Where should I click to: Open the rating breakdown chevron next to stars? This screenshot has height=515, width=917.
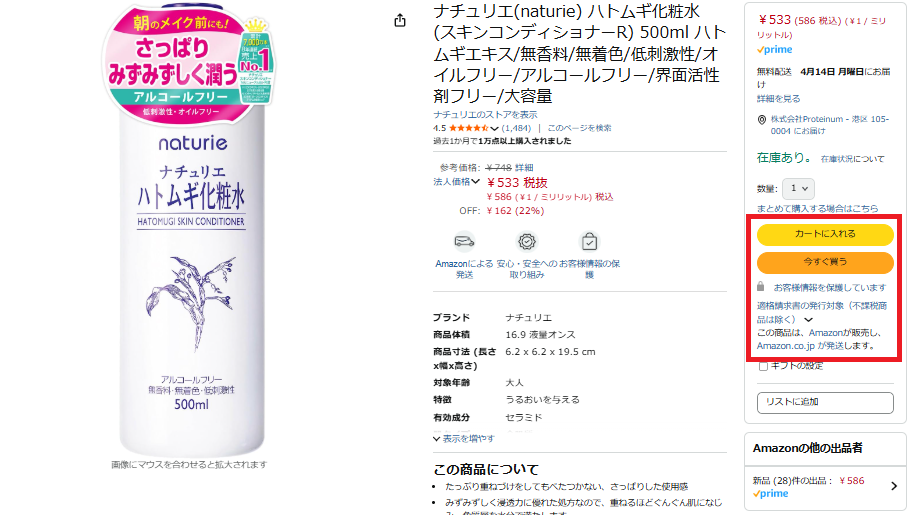click(495, 129)
